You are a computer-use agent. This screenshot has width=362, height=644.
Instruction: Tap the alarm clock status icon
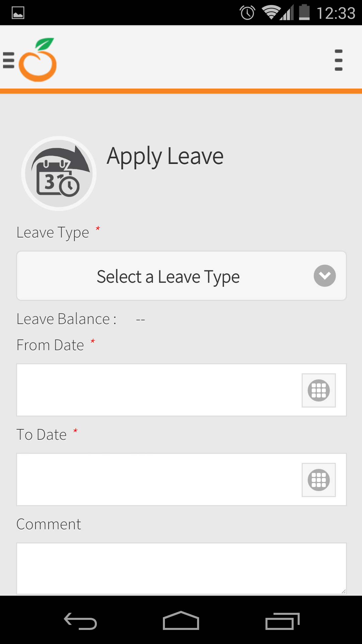tap(247, 13)
